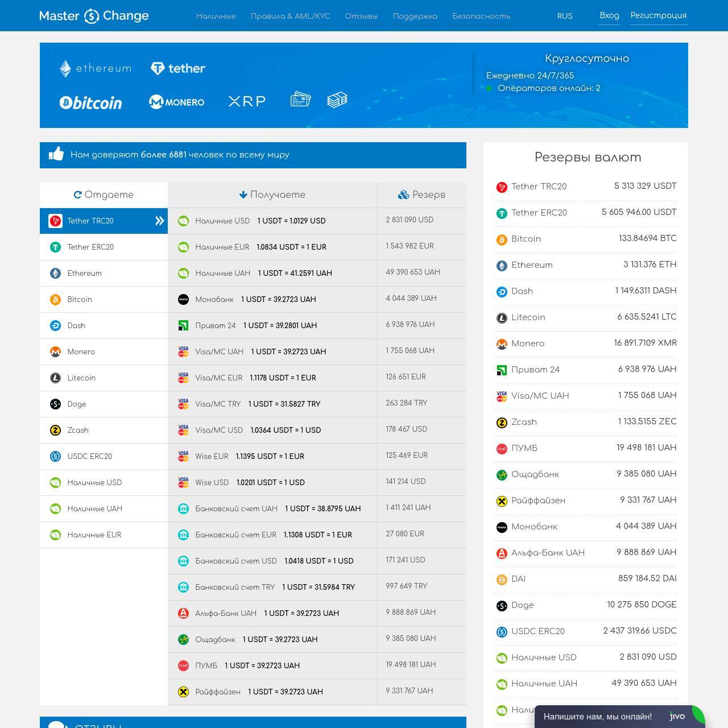
Task: Click the Tether TRC20 icon in Отдаете list
Action: [x=55, y=221]
